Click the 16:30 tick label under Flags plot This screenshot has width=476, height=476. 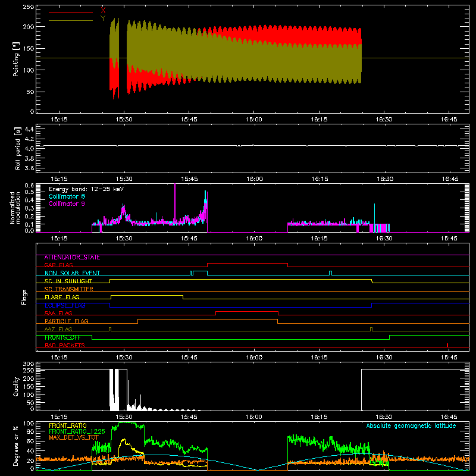click(x=384, y=358)
